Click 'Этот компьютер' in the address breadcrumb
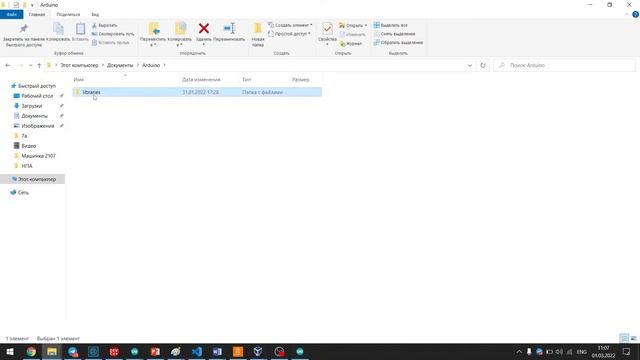Viewport: 640px width, 360px height. (x=79, y=65)
